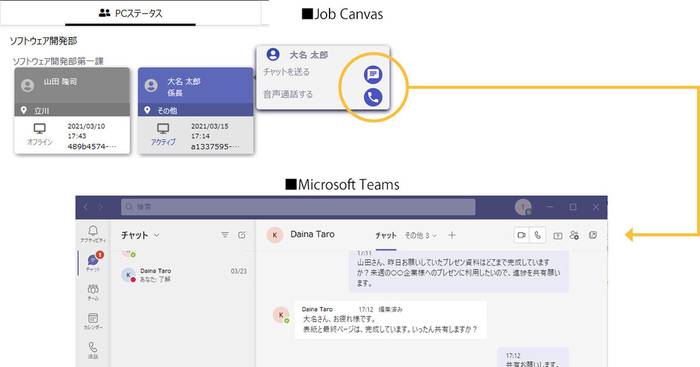The height and width of the screenshot is (367, 700).
Task: Click the avatar icon on 大名 太郎 card
Action: tap(151, 85)
